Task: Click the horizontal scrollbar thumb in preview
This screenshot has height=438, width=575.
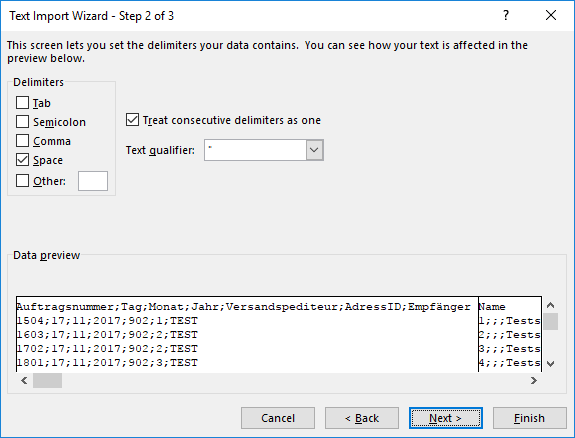Action: [47, 381]
